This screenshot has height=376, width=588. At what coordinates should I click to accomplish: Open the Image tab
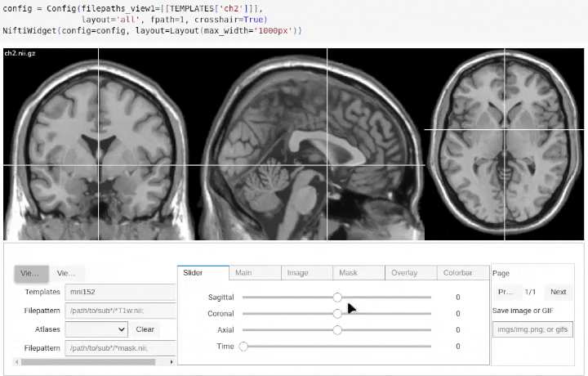point(307,273)
